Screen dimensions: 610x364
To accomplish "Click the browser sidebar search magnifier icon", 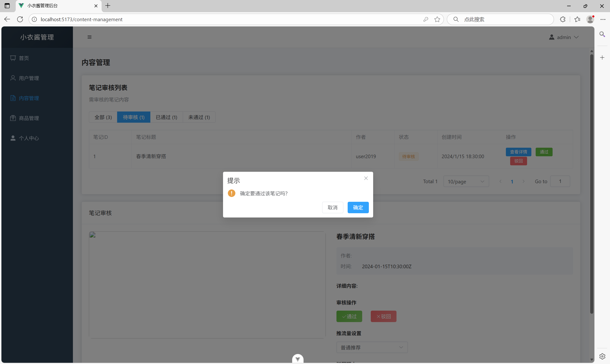I will tap(602, 34).
